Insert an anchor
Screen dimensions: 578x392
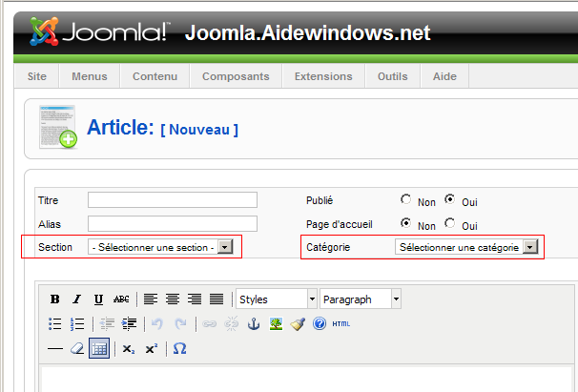pyautogui.click(x=254, y=323)
